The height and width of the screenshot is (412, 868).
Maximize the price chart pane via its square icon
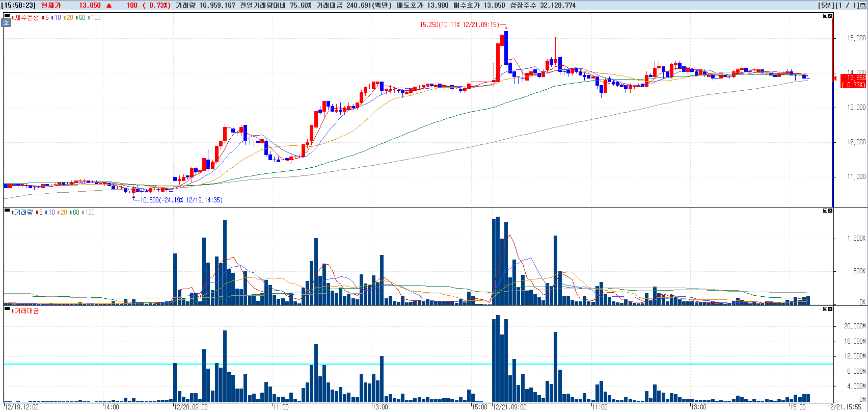[x=825, y=16]
